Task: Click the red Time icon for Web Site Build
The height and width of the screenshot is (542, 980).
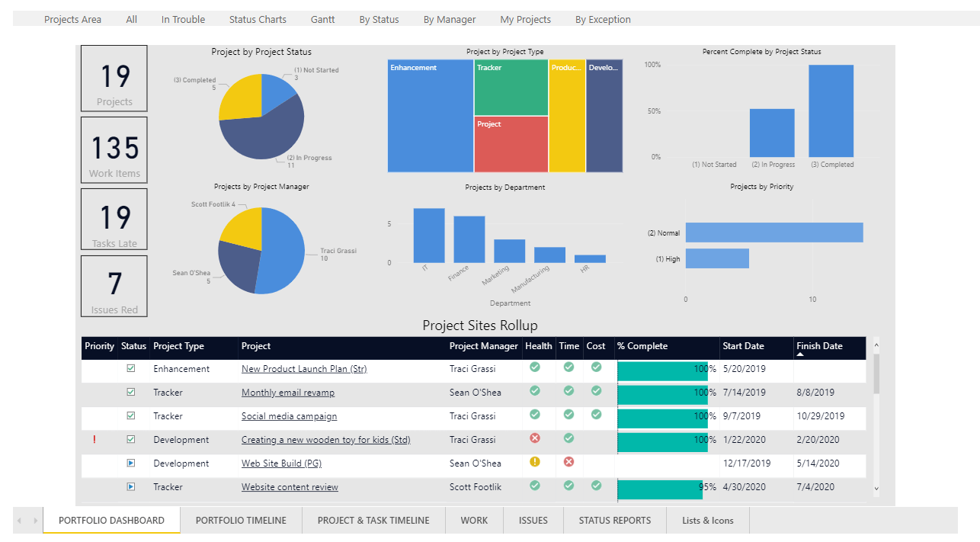Action: [x=568, y=462]
